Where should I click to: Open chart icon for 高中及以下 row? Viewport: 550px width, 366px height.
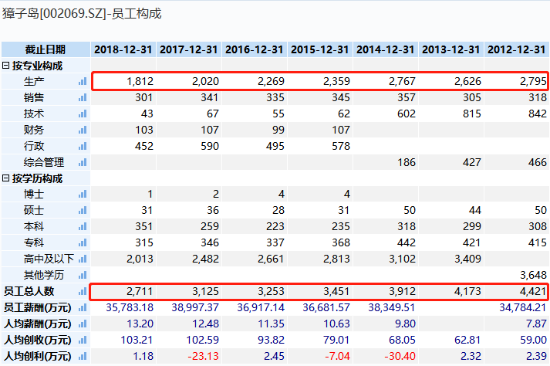point(82,259)
